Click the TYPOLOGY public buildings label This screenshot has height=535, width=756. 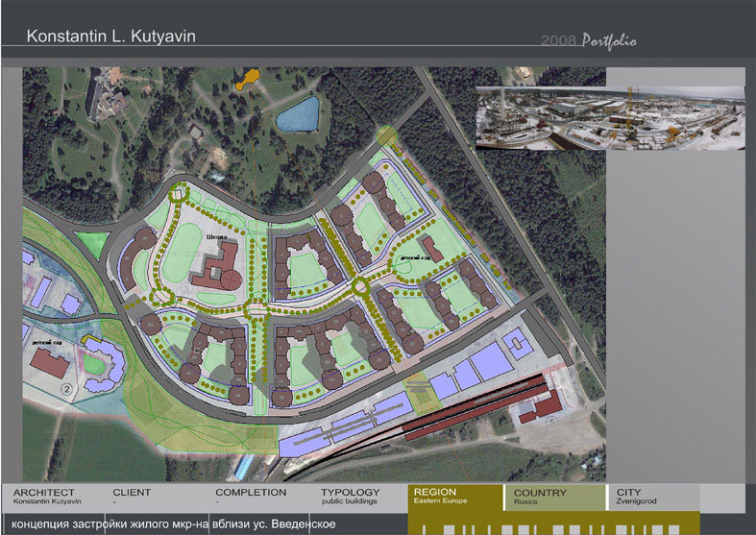click(x=351, y=497)
